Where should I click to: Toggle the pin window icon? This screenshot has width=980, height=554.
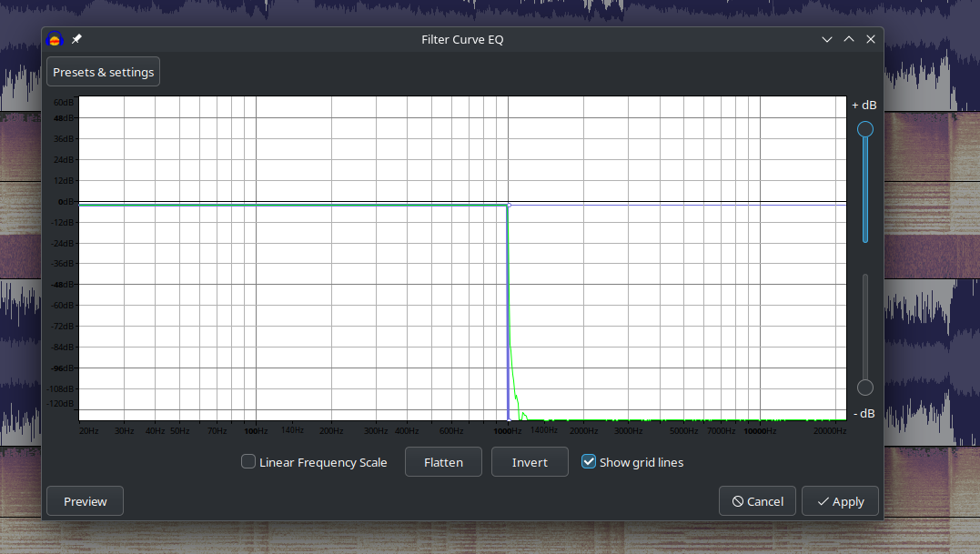76,39
